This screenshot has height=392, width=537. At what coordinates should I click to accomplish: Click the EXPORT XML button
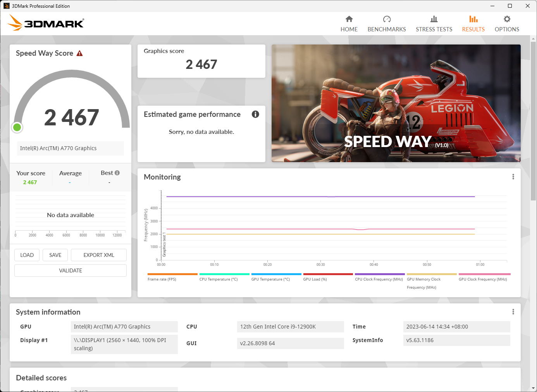(x=99, y=255)
